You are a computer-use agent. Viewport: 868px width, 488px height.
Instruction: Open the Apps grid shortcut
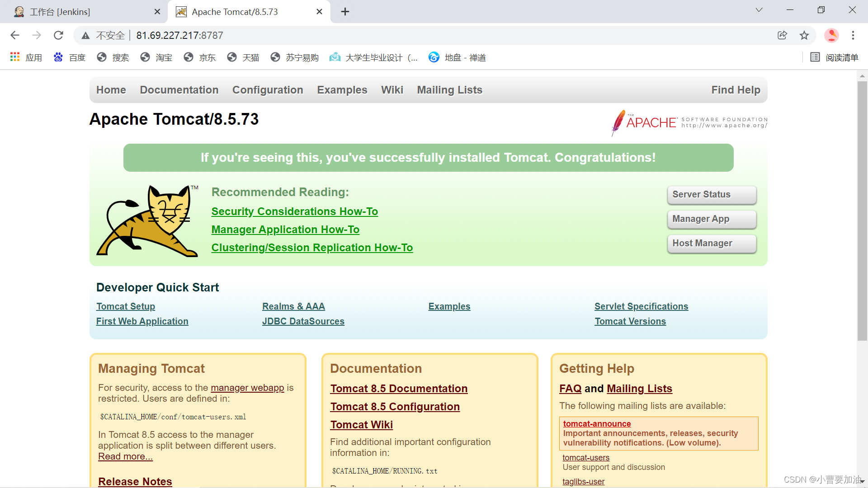point(26,57)
